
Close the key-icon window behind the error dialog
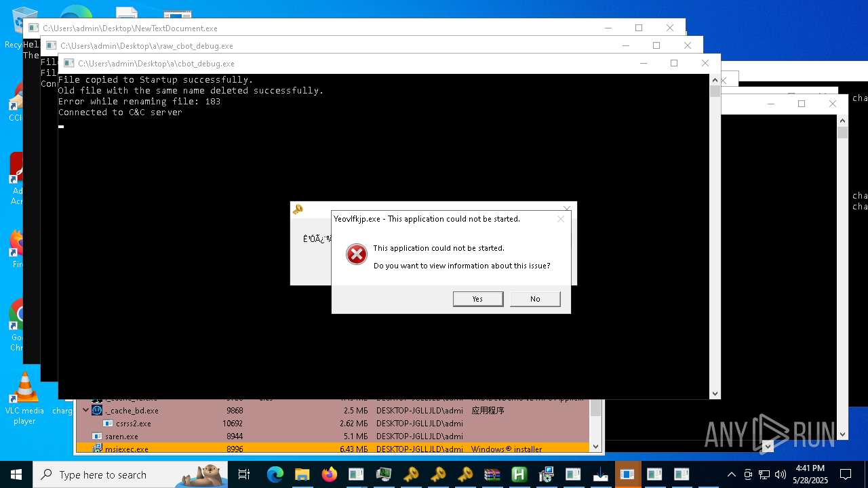tap(567, 207)
